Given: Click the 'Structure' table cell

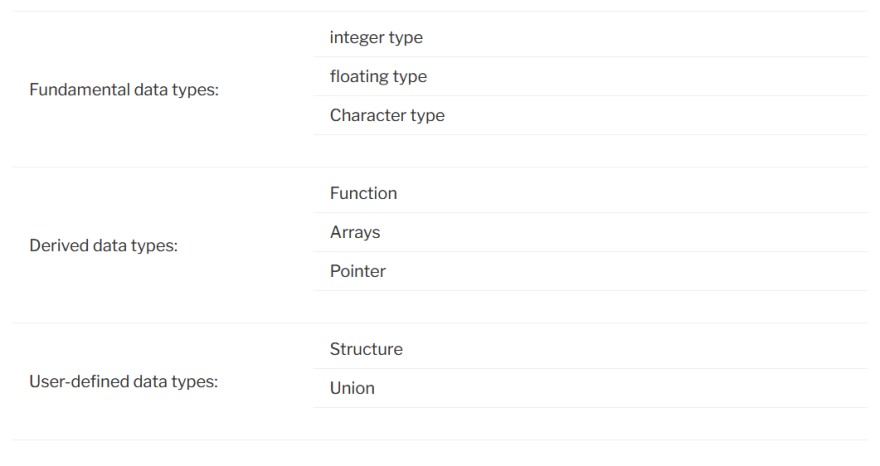Looking at the screenshot, I should [x=590, y=349].
